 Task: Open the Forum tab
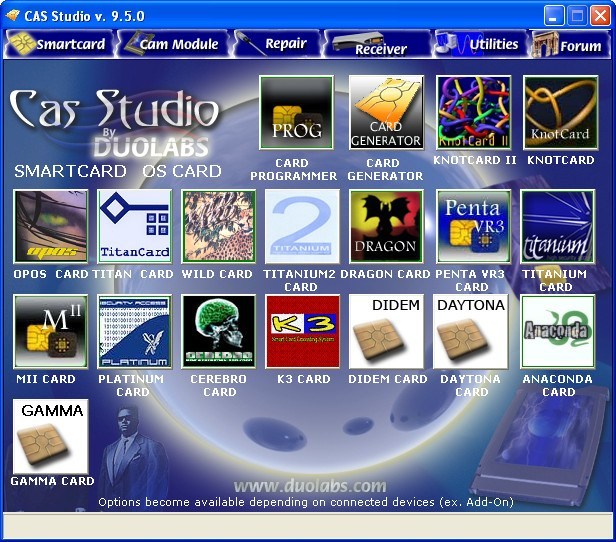[x=569, y=44]
